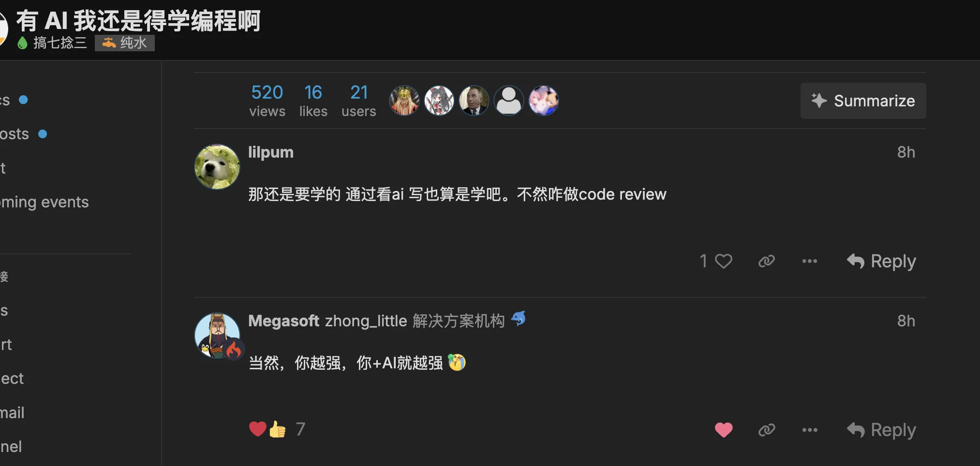Open lilpum's dog avatar profile
Image resolution: width=980 pixels, height=466 pixels.
(217, 167)
